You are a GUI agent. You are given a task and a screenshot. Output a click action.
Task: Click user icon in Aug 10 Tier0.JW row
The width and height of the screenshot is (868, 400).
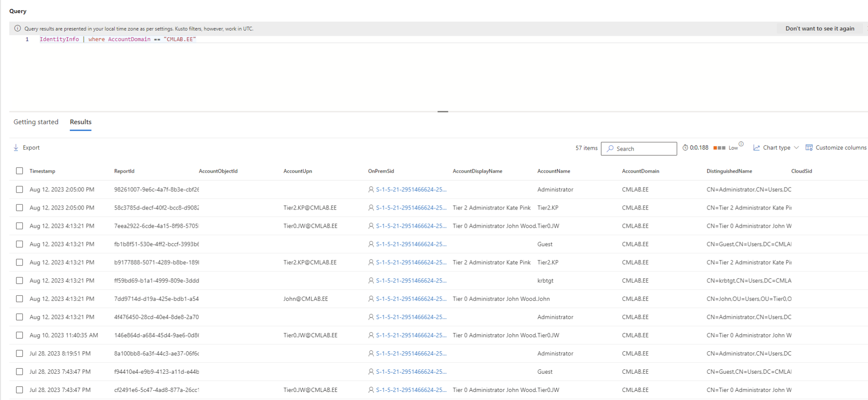tap(371, 336)
